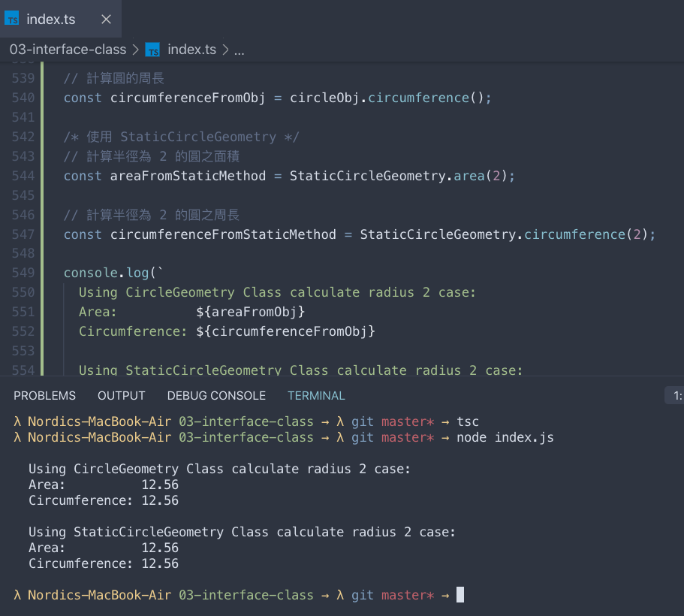Close the index.ts editor tab
Image resolution: width=684 pixels, height=616 pixels.
click(x=106, y=20)
